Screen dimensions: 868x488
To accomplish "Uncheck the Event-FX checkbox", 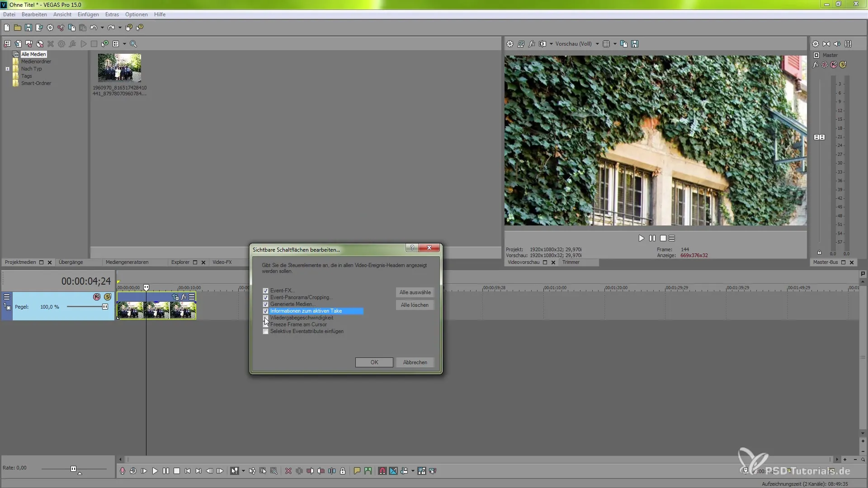I will [x=265, y=291].
